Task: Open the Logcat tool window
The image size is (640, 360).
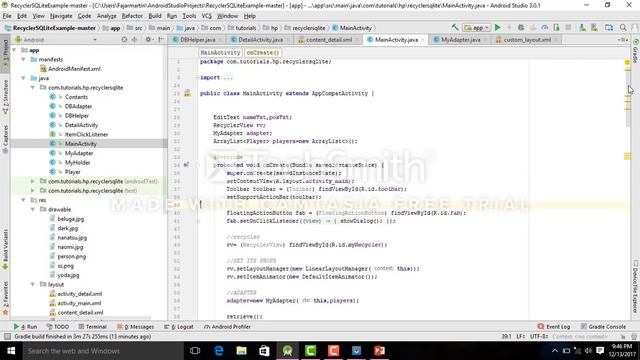Action: click(179, 327)
